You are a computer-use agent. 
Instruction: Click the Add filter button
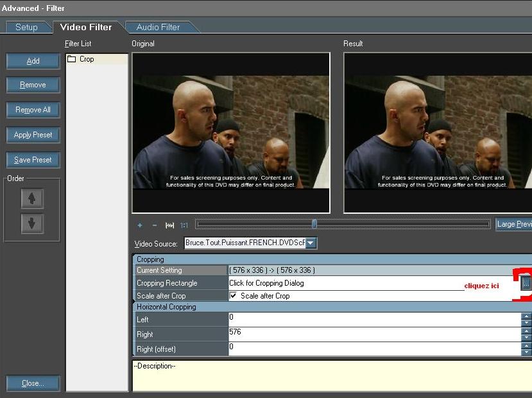click(x=33, y=61)
